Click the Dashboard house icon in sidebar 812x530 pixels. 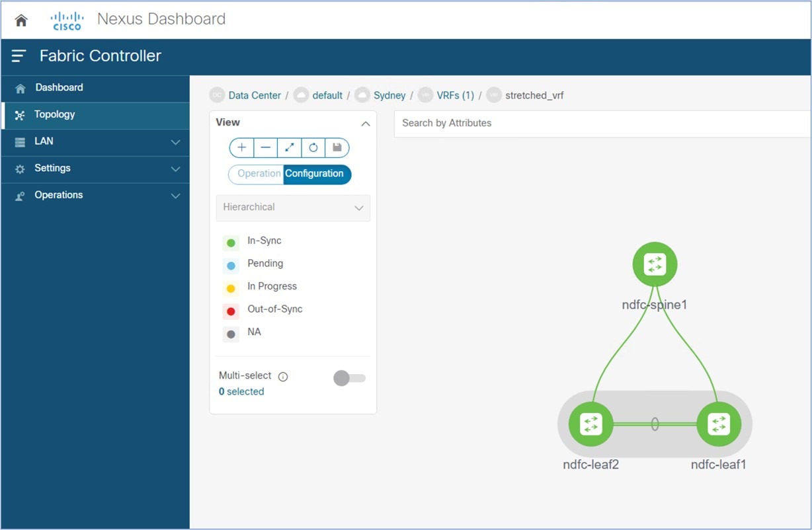[x=20, y=88]
